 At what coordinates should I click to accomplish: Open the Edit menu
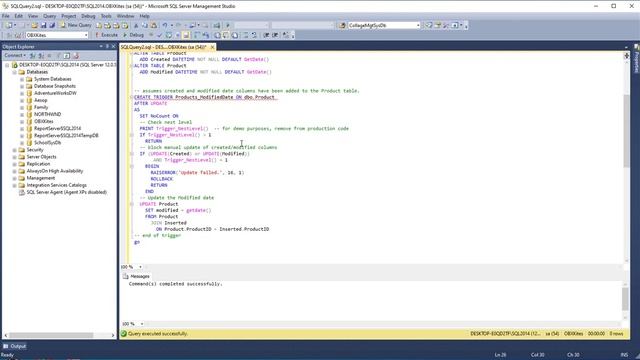tap(19, 16)
